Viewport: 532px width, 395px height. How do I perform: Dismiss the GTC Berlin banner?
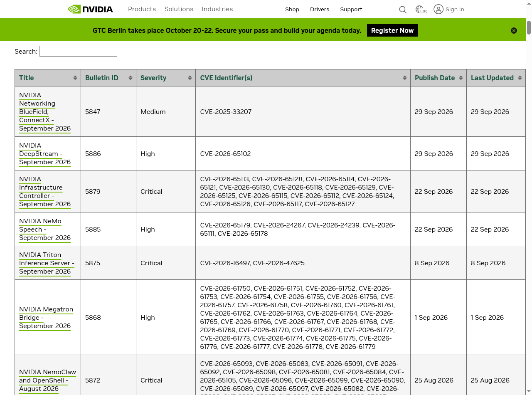(x=514, y=30)
